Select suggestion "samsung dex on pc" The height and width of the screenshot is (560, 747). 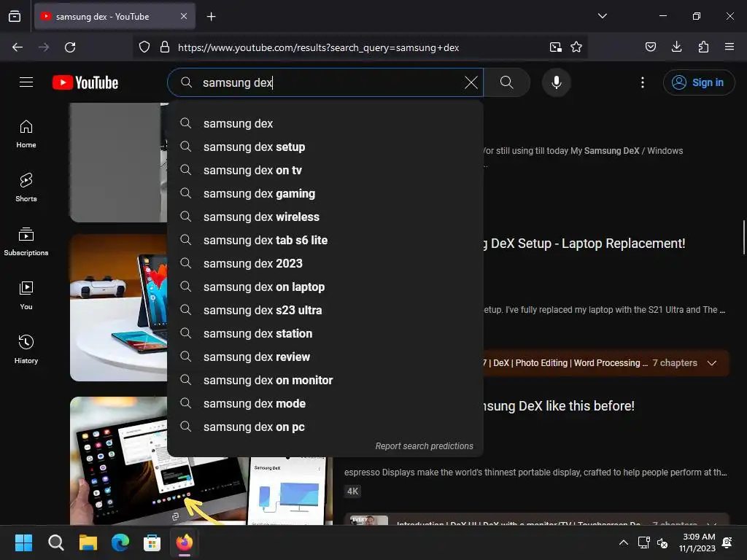[x=325, y=427]
